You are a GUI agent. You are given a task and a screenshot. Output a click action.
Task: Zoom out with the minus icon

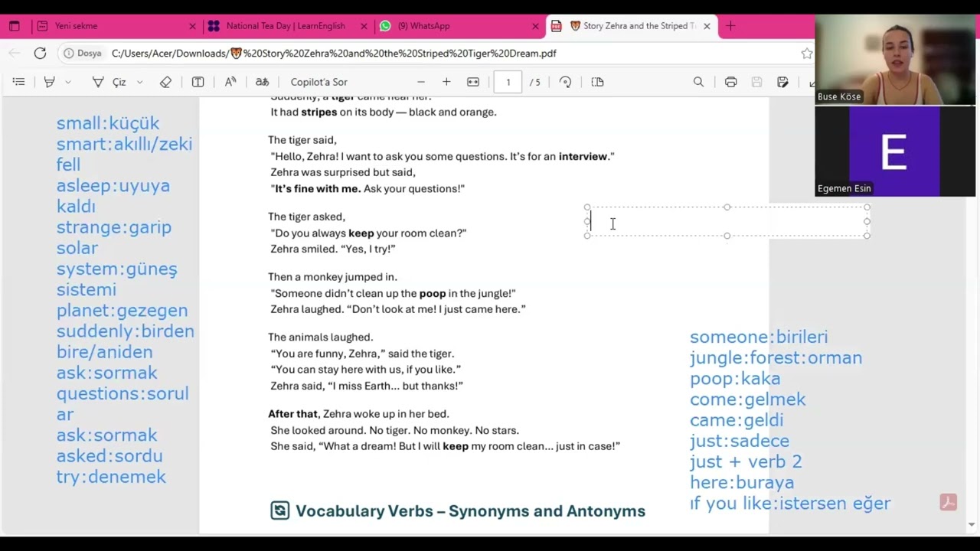[x=420, y=82]
